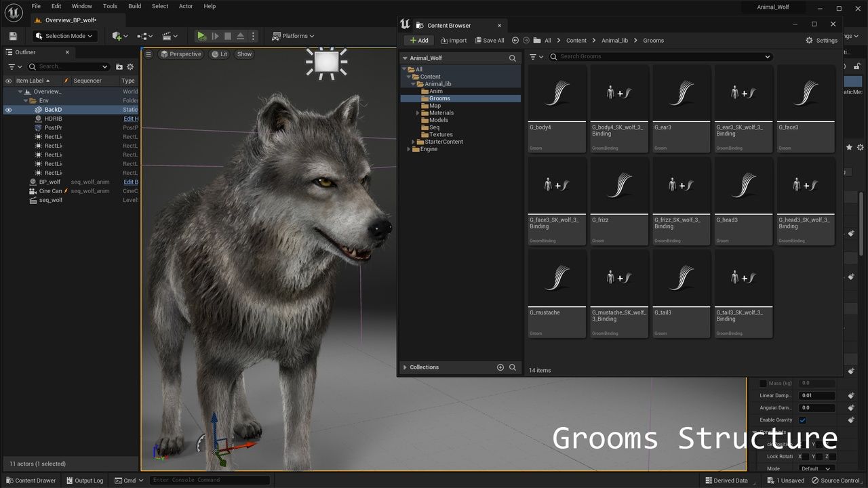Toggle visibility eye for the BackD actor

pos(8,110)
